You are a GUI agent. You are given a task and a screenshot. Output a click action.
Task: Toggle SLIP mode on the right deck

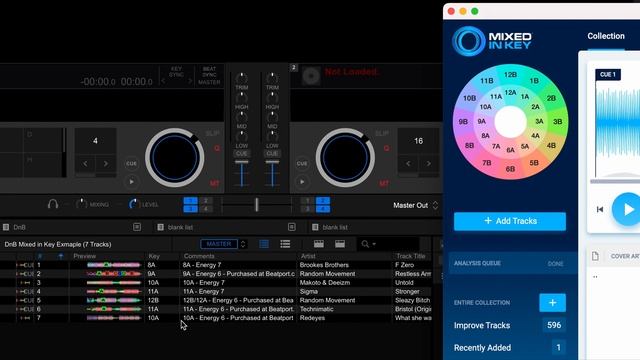pyautogui.click(x=382, y=134)
